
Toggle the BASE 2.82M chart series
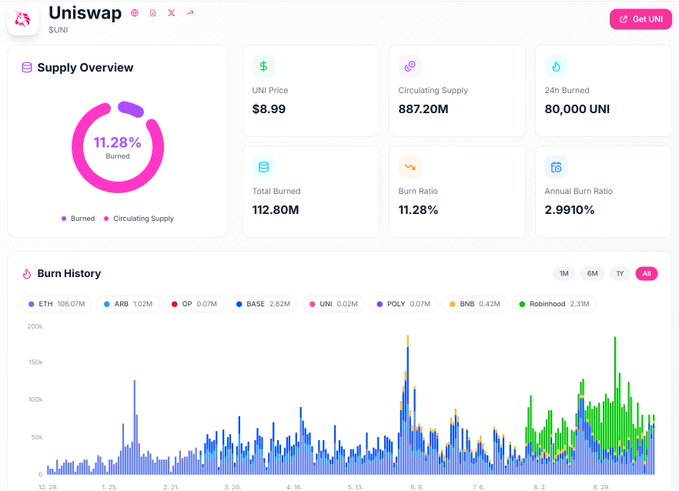263,304
